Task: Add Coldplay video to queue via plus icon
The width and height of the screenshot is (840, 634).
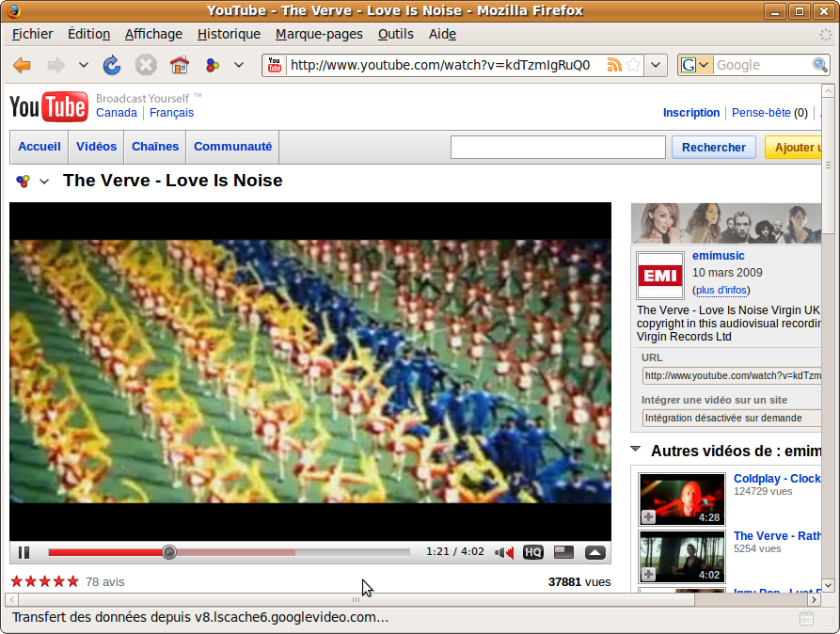Action: pos(648,517)
